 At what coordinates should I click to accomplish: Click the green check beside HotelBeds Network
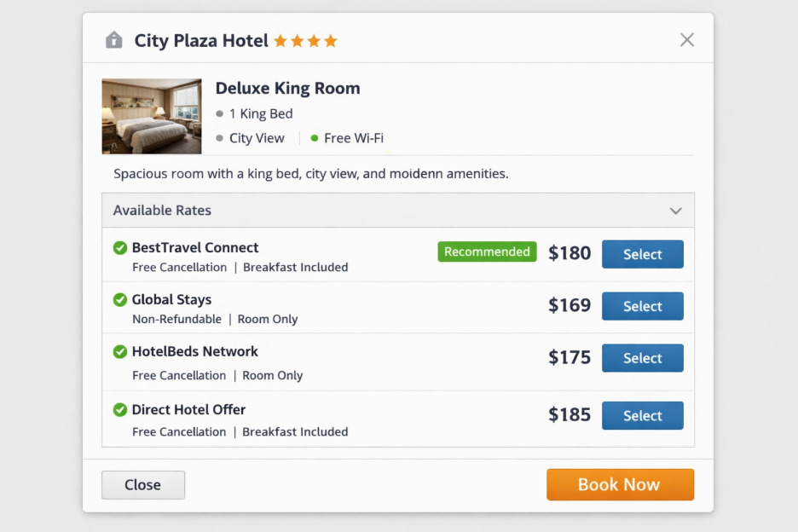click(120, 351)
